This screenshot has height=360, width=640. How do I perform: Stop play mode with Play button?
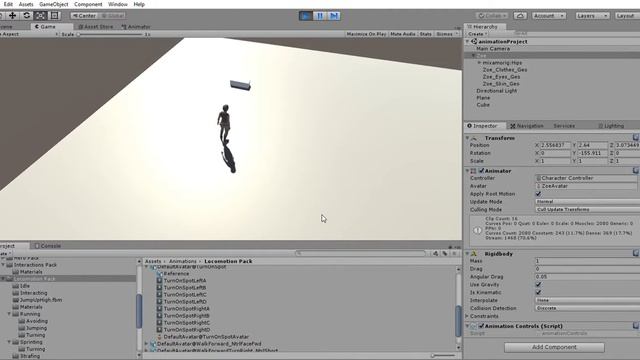(x=305, y=16)
